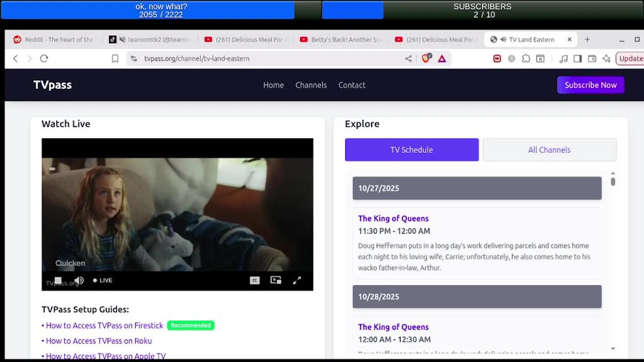This screenshot has height=362, width=644.
Task: Click the tab search icon in toolbar
Action: click(x=540, y=59)
